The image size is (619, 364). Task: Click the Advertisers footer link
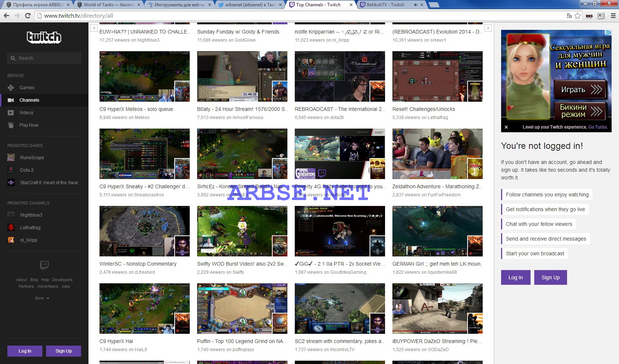tap(48, 287)
